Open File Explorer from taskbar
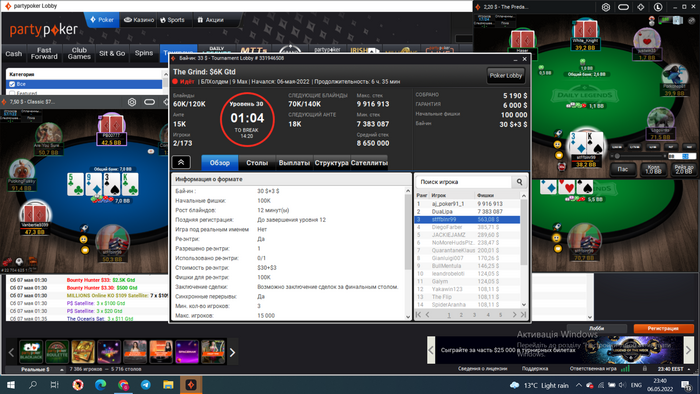 [168, 385]
